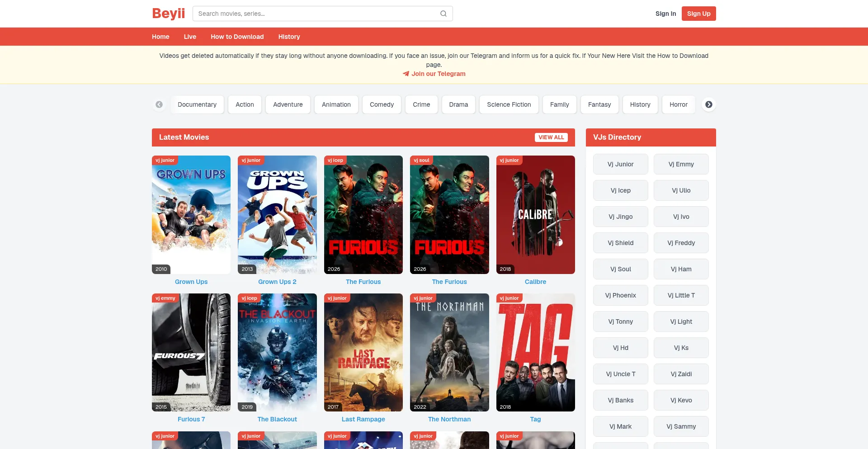Select the History genre chip
868x449 pixels.
pyautogui.click(x=640, y=104)
